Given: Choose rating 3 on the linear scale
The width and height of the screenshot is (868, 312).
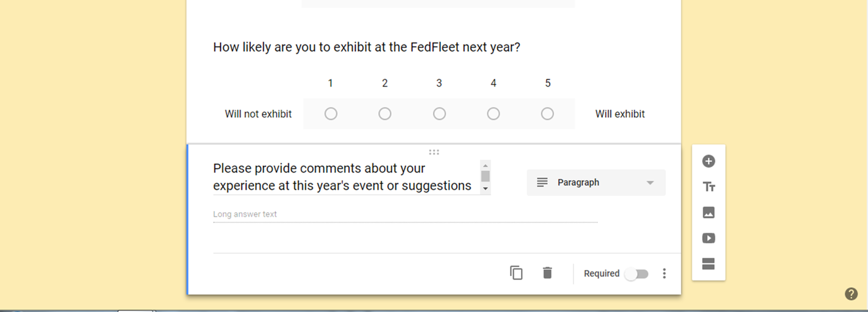Looking at the screenshot, I should (x=439, y=114).
